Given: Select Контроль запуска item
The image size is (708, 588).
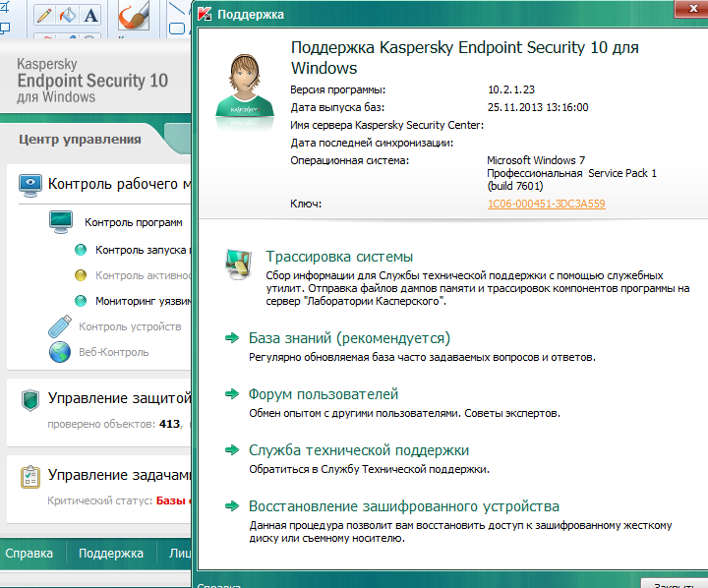Looking at the screenshot, I should pos(144,250).
